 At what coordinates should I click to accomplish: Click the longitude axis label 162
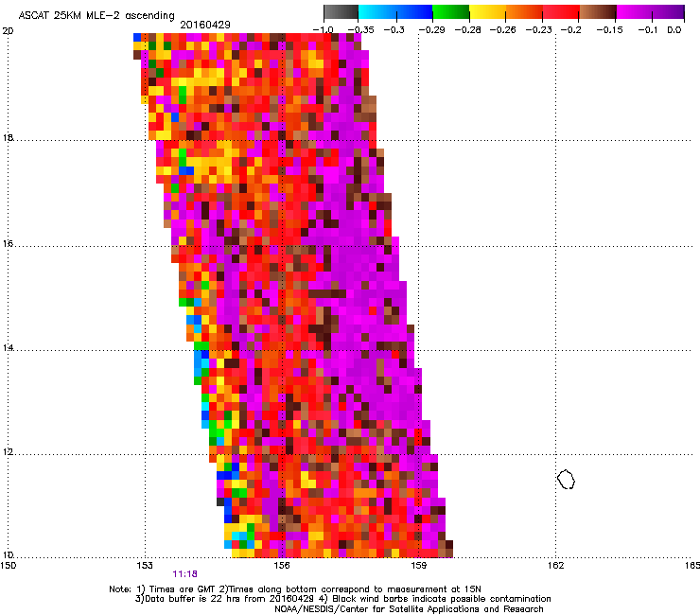(x=555, y=566)
